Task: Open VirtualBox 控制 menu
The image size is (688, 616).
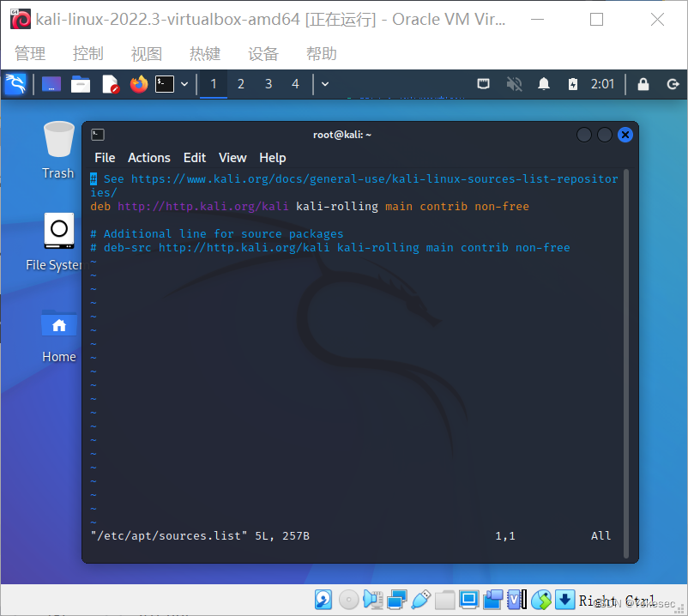Action: click(x=88, y=53)
